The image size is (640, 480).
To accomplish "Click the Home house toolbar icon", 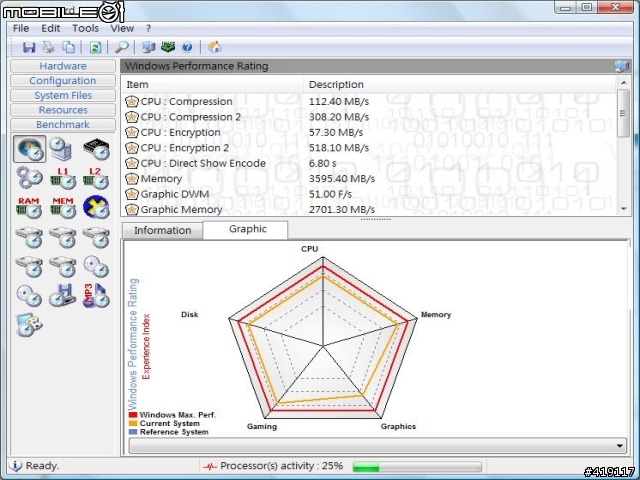I will pos(215,47).
